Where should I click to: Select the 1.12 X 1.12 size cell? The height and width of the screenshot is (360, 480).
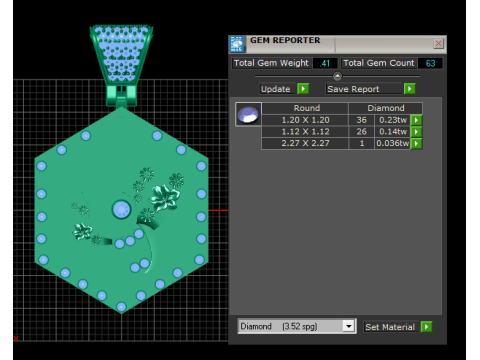[x=305, y=132]
